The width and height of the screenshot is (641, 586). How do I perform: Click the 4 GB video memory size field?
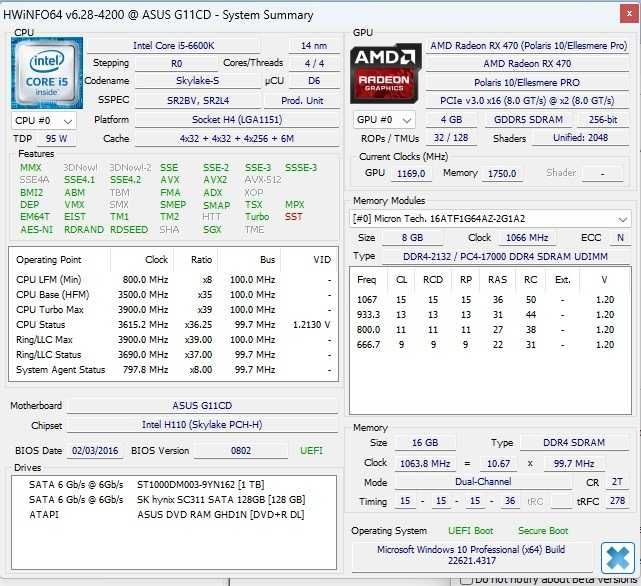[451, 120]
